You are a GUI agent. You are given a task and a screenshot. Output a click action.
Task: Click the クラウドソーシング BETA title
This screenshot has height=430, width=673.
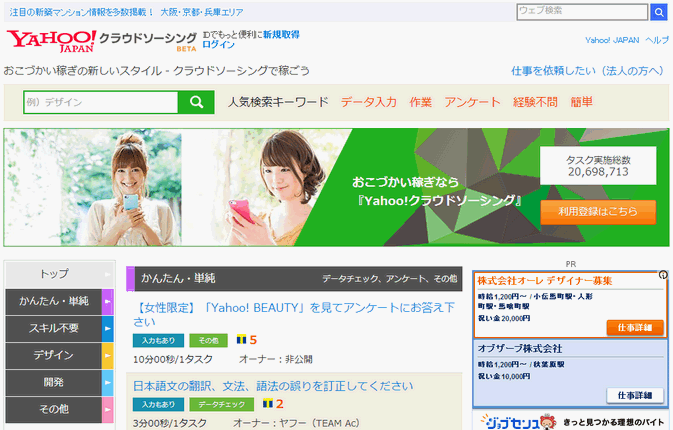pyautogui.click(x=148, y=41)
